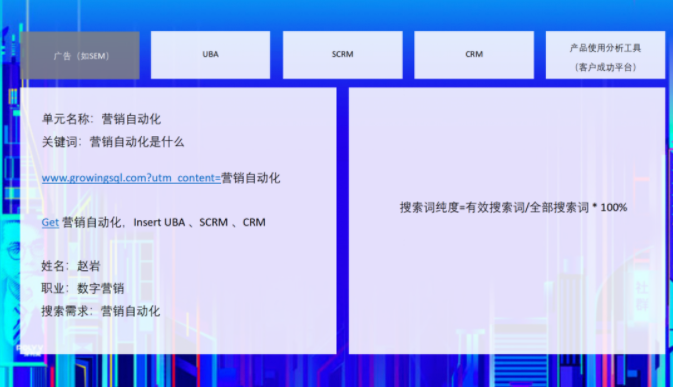Click the 搜索词纯度 formula text
Image resolution: width=673 pixels, height=387 pixels.
click(513, 208)
